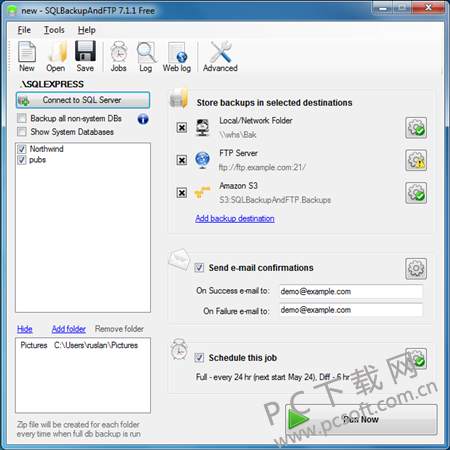Open Advanced settings wrench icon
This screenshot has width=450, height=450.
click(x=220, y=57)
